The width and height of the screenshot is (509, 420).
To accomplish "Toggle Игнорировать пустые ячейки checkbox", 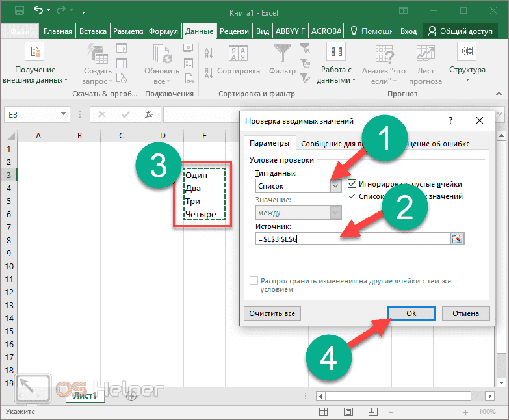I will click(x=352, y=184).
